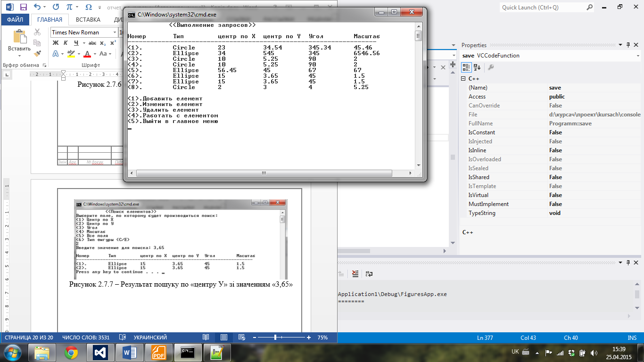Click the Вставить paste button
Viewport: 644px width, 362px height.
[x=19, y=41]
